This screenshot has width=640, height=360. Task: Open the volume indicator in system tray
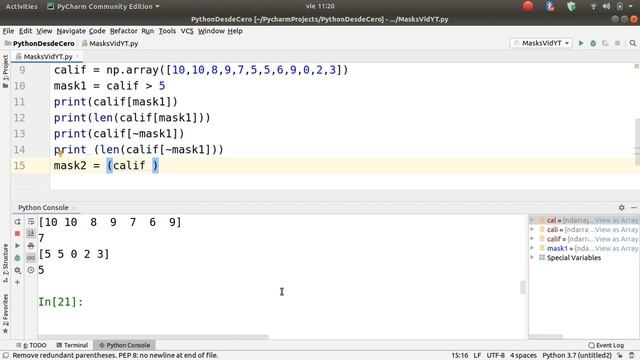tap(607, 6)
